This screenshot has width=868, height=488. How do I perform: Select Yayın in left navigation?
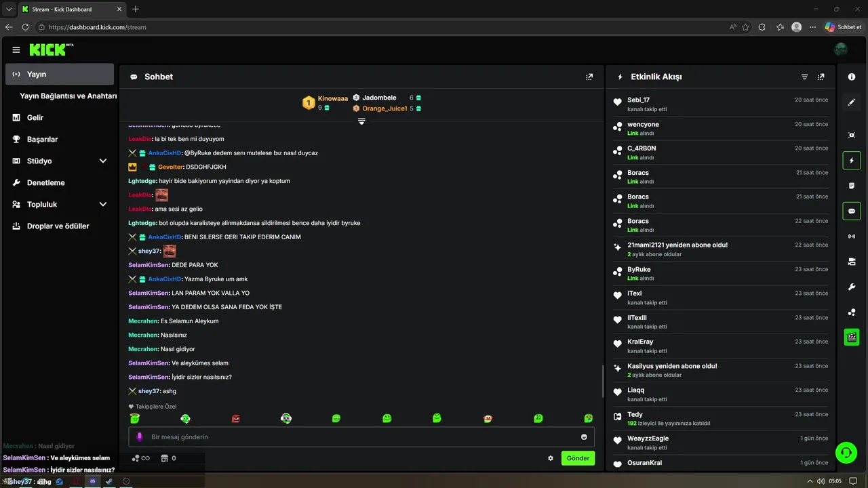coord(60,74)
